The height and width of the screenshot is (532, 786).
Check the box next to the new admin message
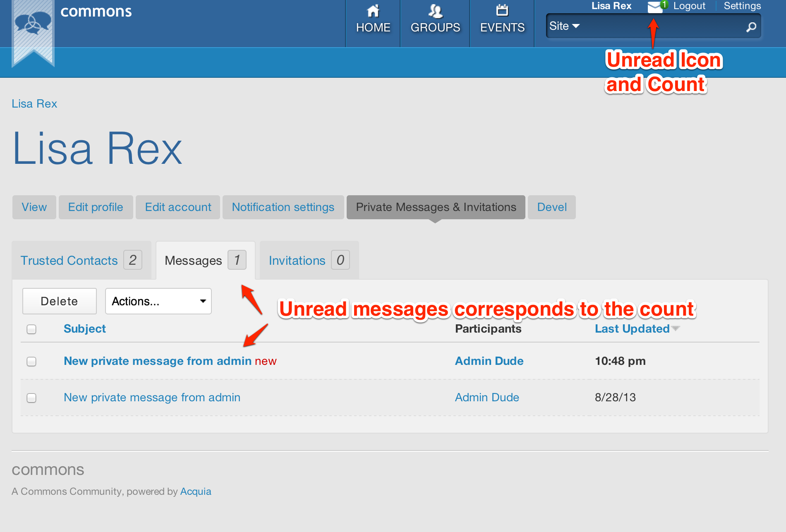(31, 361)
